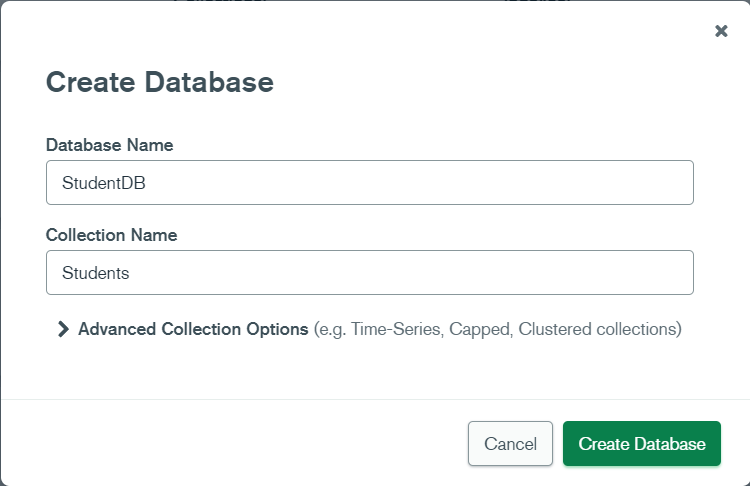
Task: Click the Collection Name field label
Action: (x=111, y=235)
